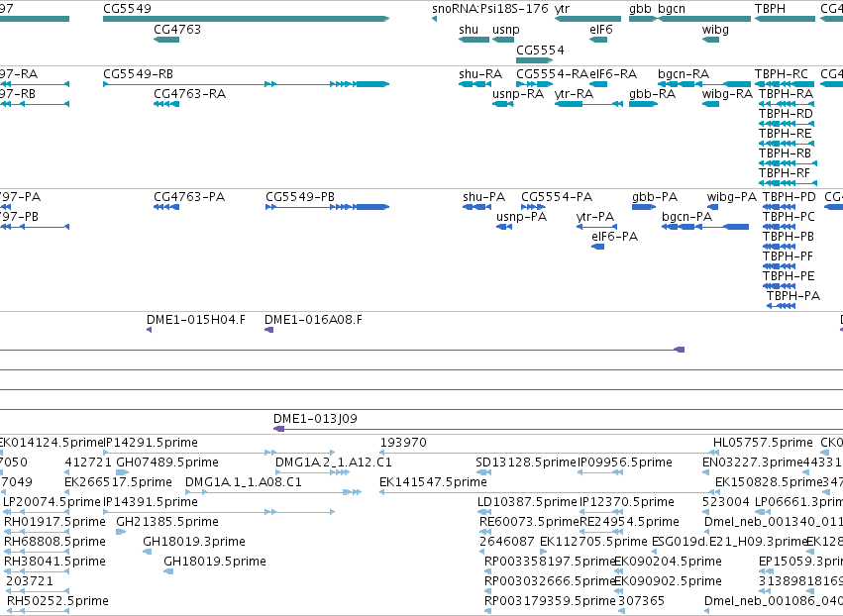Click the CG5549-PB protein label
Image resolution: width=843 pixels, height=616 pixels.
[x=300, y=197]
